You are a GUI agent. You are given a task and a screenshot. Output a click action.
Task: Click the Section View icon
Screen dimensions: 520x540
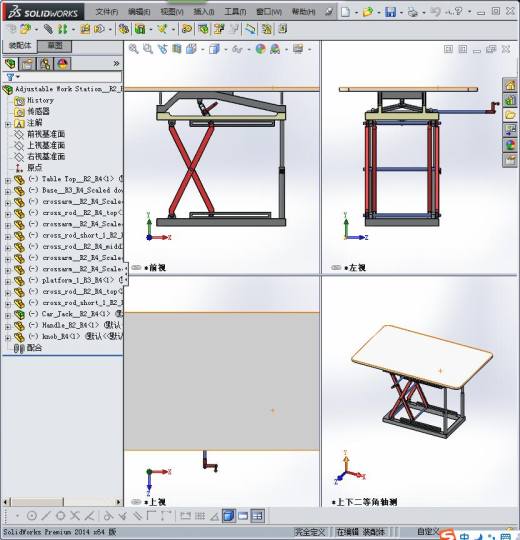pyautogui.click(x=177, y=49)
